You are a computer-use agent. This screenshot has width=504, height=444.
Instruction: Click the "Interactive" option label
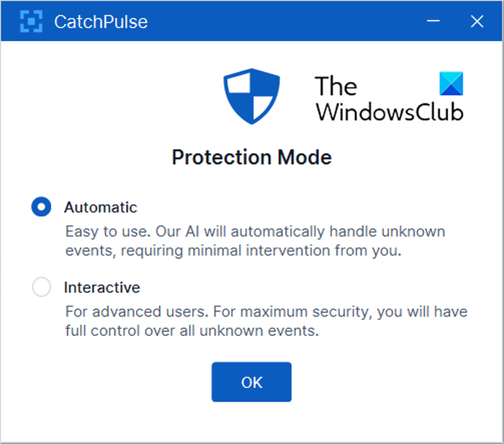tap(102, 288)
